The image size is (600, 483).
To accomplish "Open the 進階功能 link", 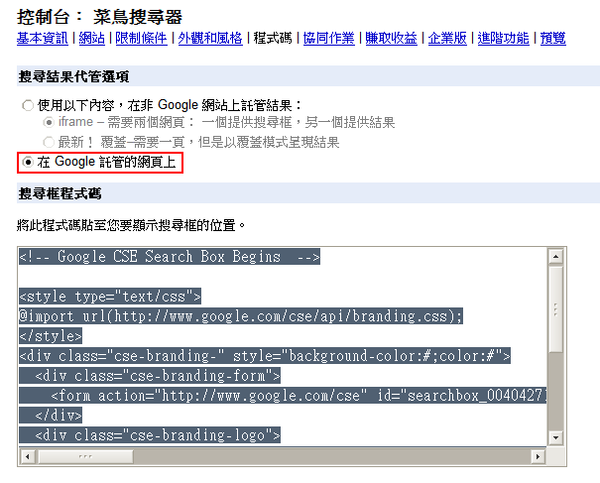I will [x=503, y=38].
